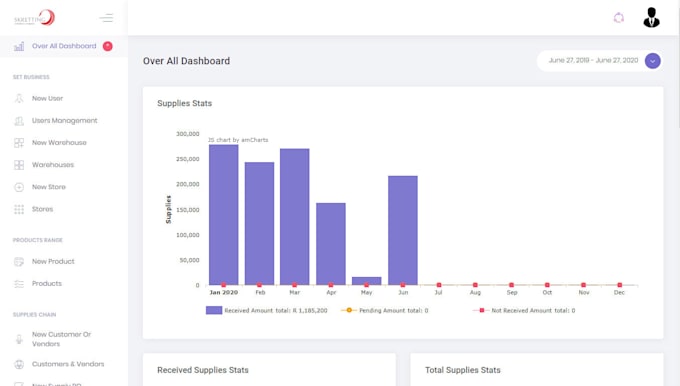Open notifications bell icon in header
Viewport: 680px width, 386px height.
click(x=619, y=18)
